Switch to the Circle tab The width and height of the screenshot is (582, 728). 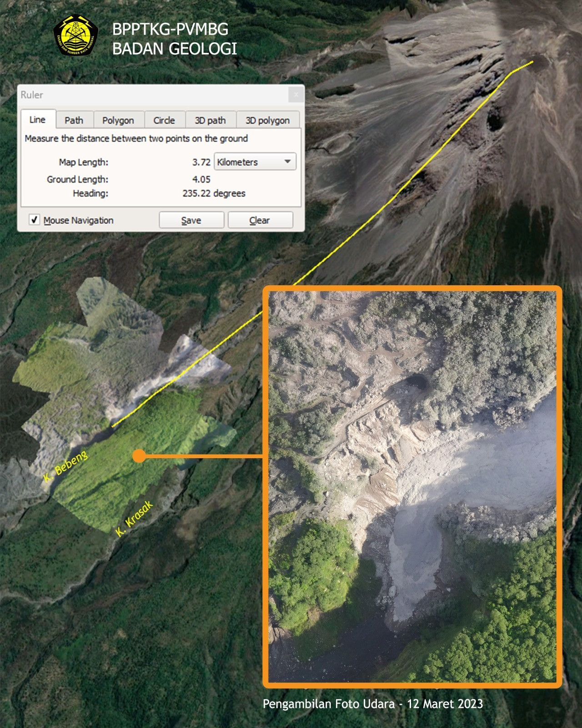(x=164, y=120)
